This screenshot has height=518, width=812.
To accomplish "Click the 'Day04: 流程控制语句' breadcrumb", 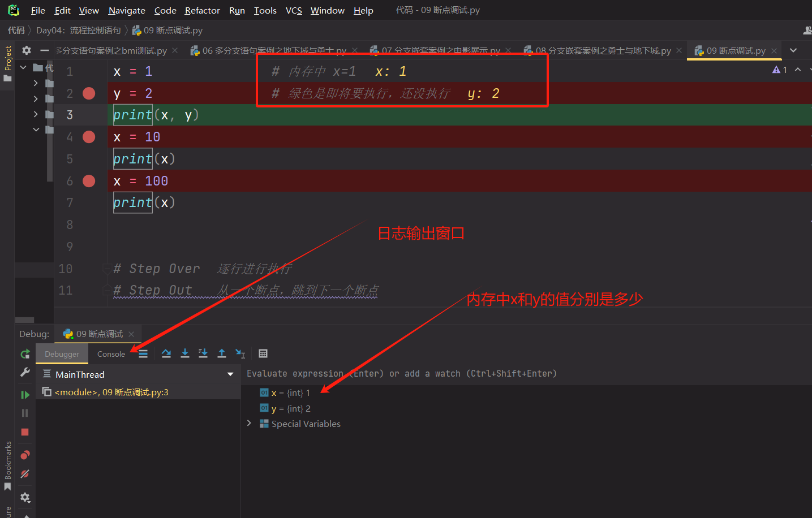I will click(79, 30).
